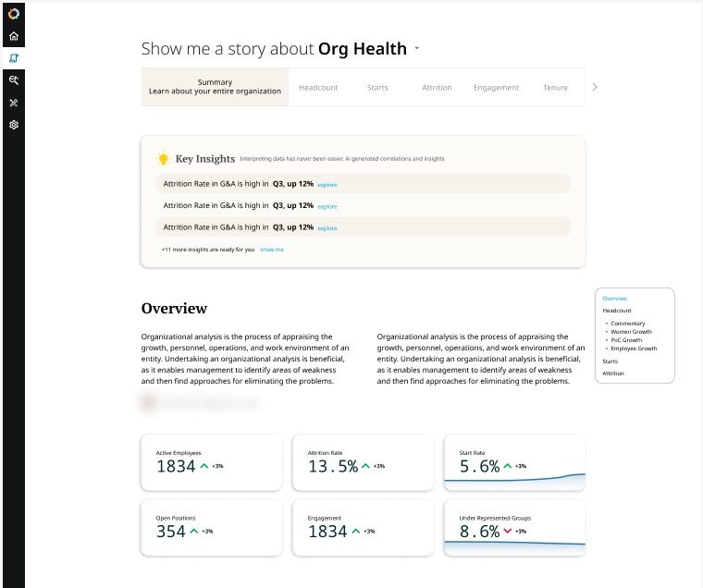Open the Settings gear icon in sidebar

tap(14, 125)
